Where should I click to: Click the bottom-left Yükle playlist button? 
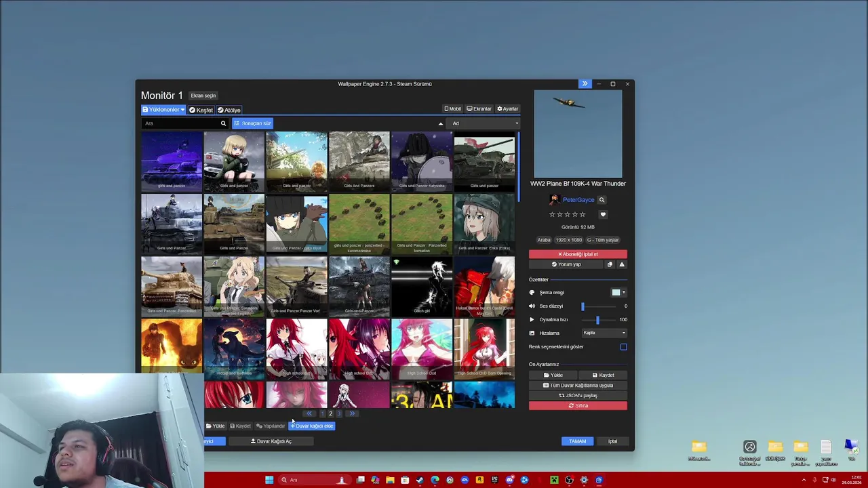pyautogui.click(x=216, y=426)
